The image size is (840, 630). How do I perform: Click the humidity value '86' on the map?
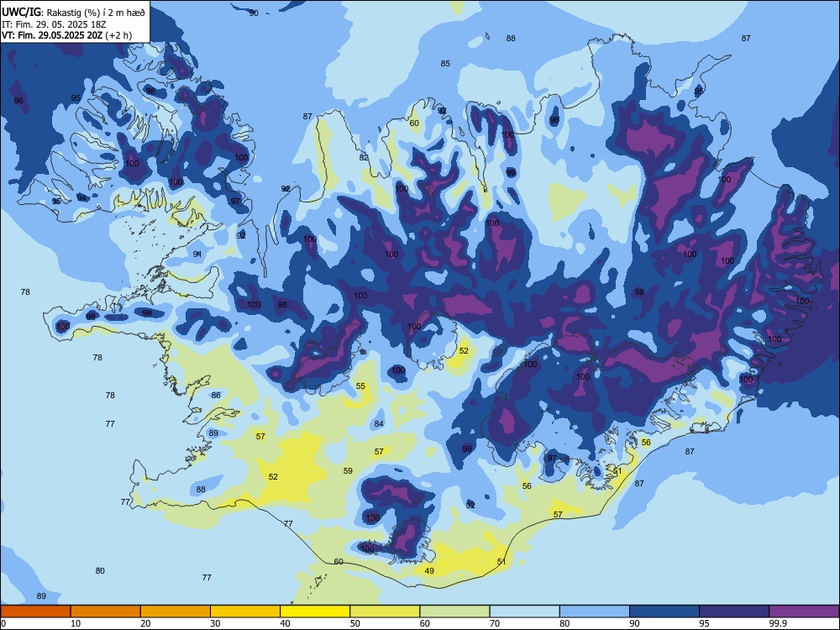[x=216, y=396]
